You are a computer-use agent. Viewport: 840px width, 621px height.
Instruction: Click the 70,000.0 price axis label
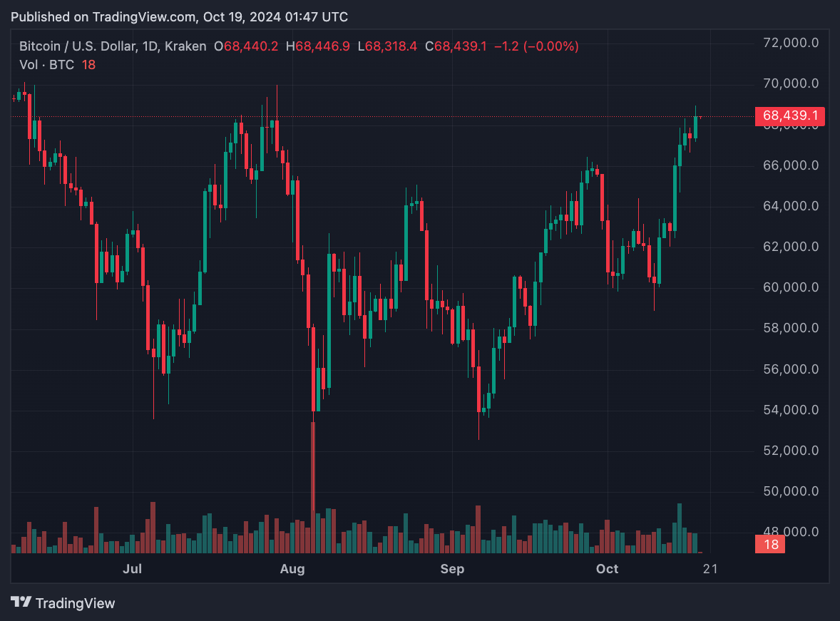tap(791, 83)
